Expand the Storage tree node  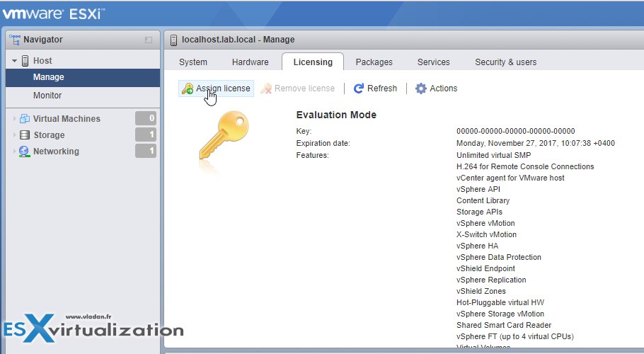pos(14,135)
